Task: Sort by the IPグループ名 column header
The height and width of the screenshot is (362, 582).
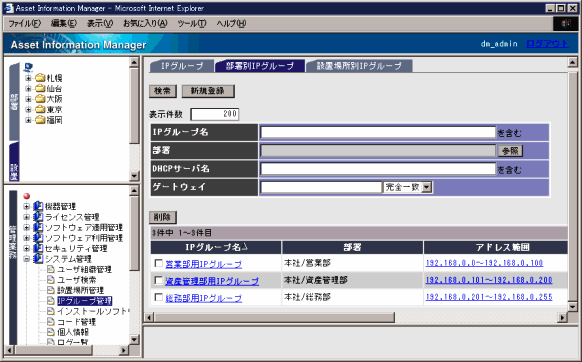Action: (x=216, y=247)
